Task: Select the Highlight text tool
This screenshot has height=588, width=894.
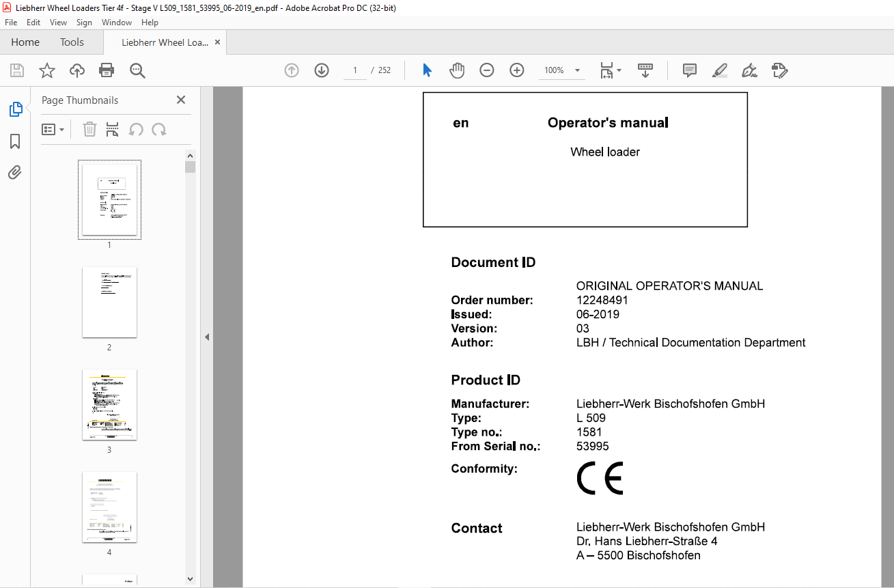Action: click(x=720, y=70)
